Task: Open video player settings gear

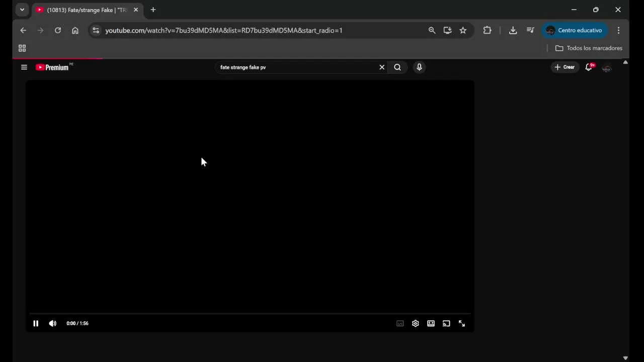Action: [x=415, y=323]
